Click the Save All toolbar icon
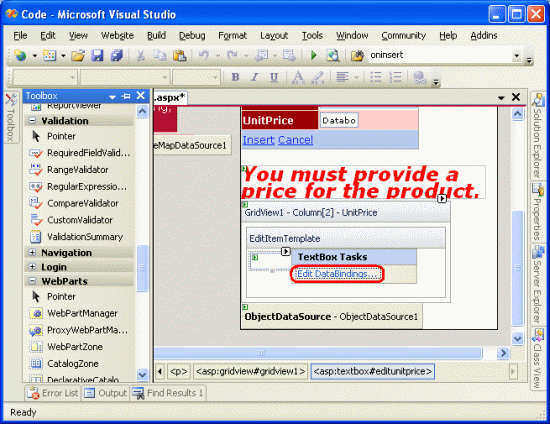The width and height of the screenshot is (550, 424). (x=117, y=55)
